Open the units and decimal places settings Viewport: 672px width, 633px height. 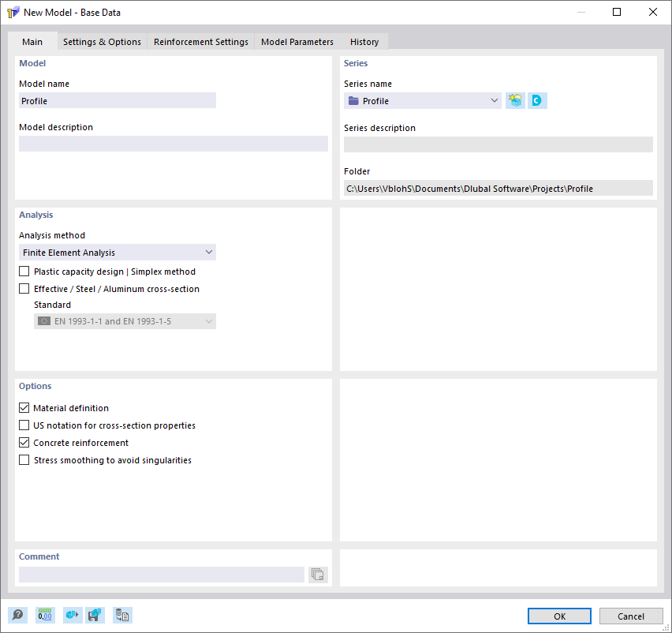[x=45, y=615]
